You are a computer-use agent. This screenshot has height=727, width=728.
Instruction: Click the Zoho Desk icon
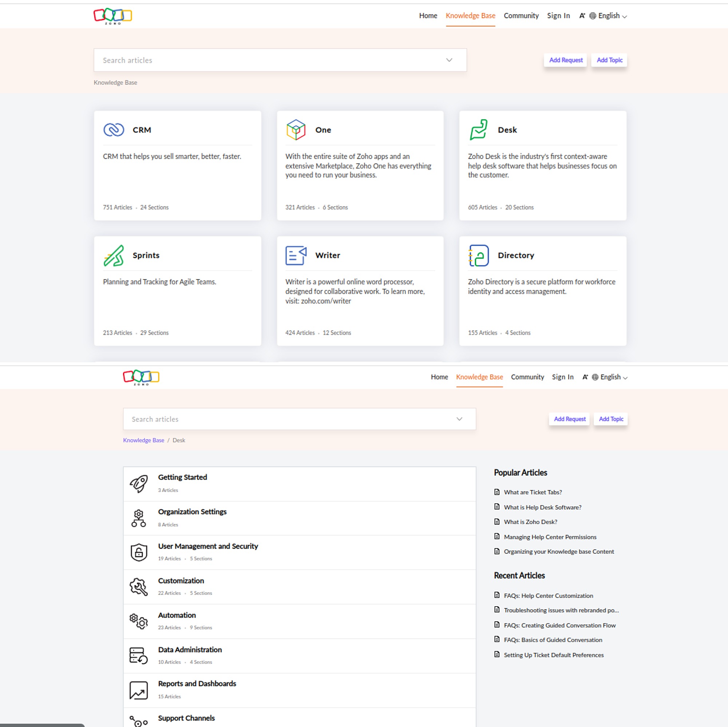tap(478, 129)
